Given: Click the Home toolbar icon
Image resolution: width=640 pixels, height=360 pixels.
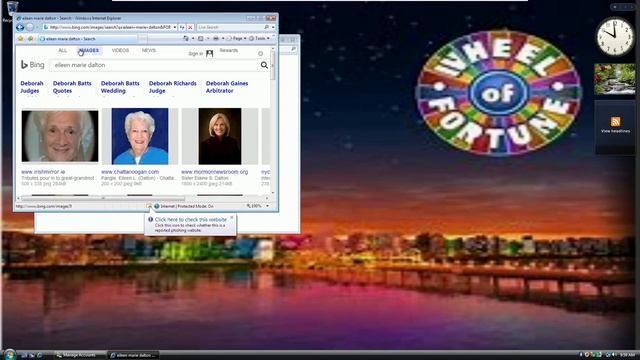Looking at the screenshot, I should [x=186, y=38].
